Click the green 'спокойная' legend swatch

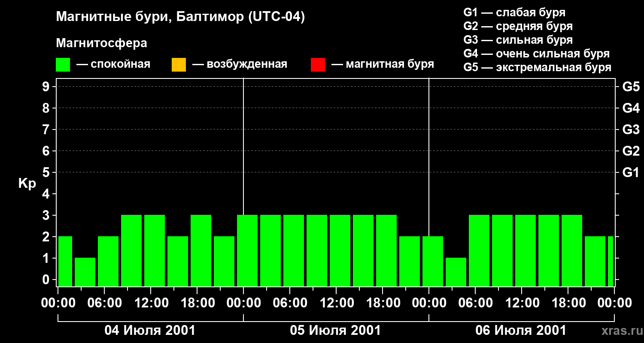click(x=63, y=65)
